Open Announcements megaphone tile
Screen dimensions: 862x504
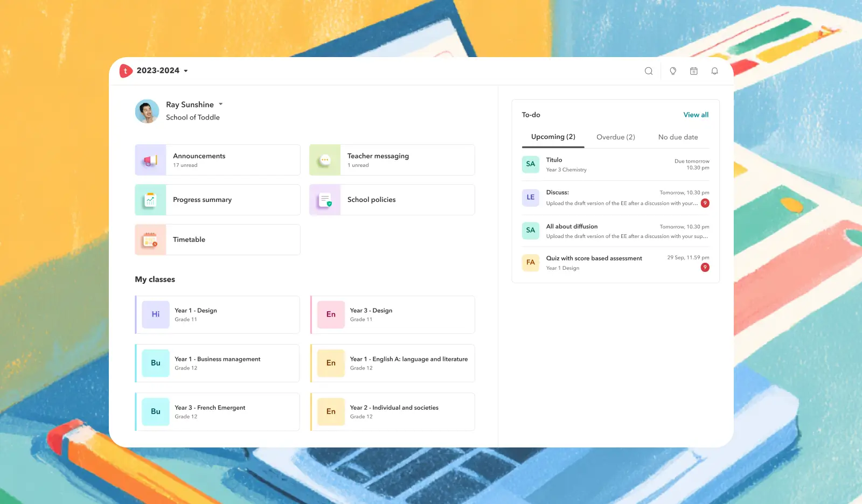tap(218, 160)
